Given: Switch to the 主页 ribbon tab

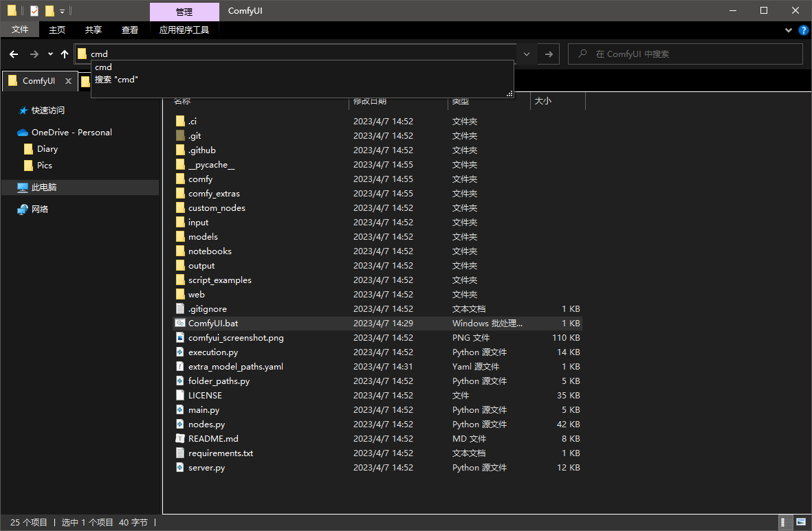Looking at the screenshot, I should (57, 30).
